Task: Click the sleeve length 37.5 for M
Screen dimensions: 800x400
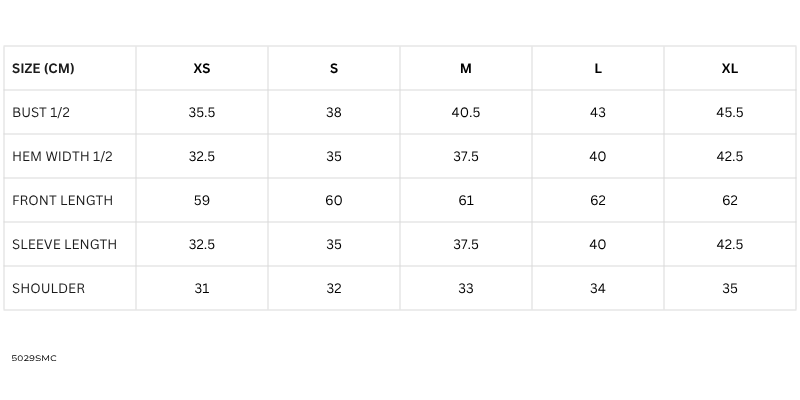Action: [x=466, y=245]
